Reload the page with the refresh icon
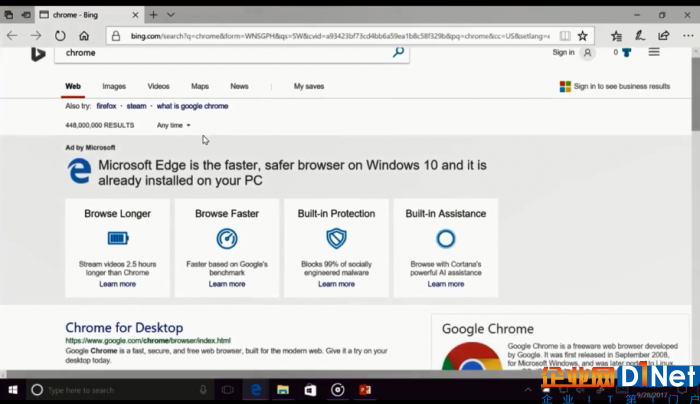This screenshot has width=700, height=404. (60, 36)
